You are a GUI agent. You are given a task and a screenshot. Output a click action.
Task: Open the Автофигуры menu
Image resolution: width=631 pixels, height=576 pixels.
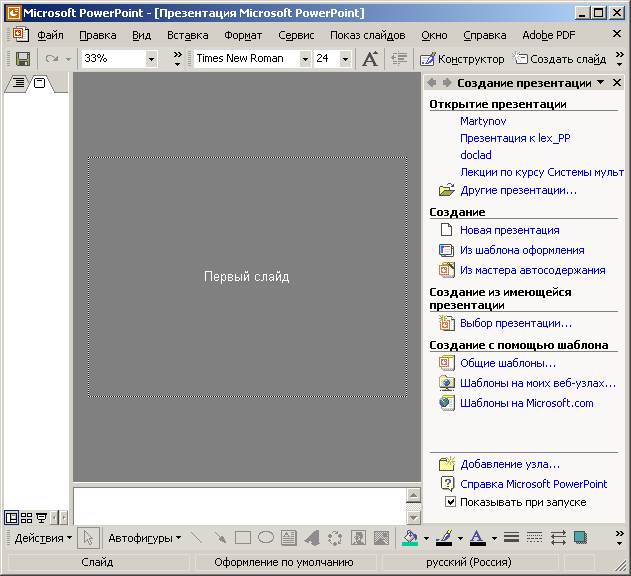(144, 538)
